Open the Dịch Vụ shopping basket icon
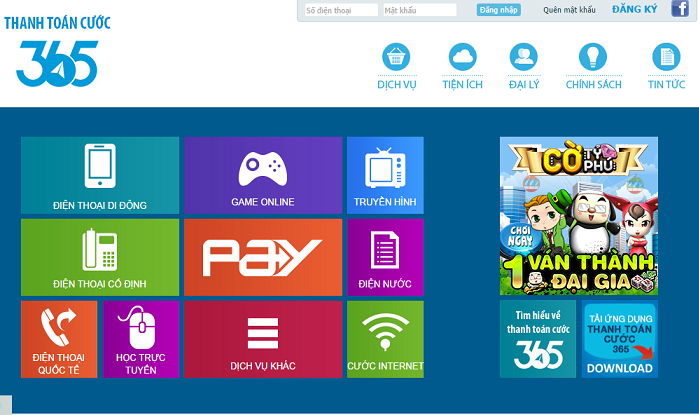The image size is (699, 415). [x=396, y=57]
